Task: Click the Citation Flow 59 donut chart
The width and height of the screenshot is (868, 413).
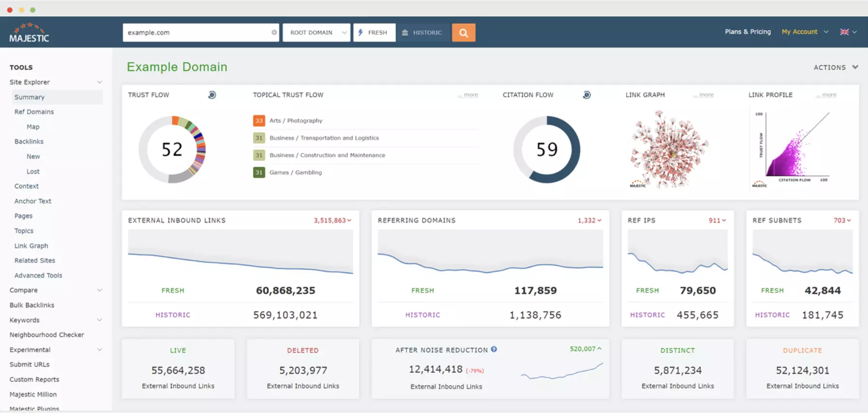Action: click(x=547, y=149)
